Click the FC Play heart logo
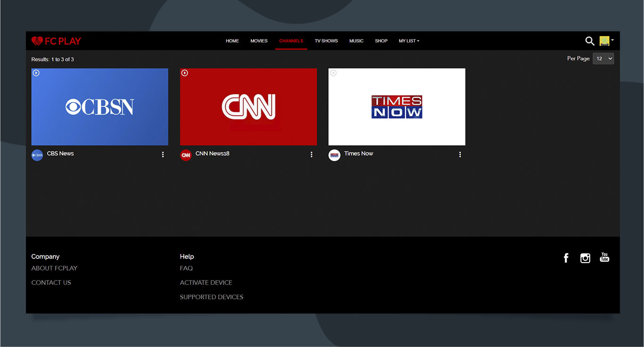The height and width of the screenshot is (347, 644). pyautogui.click(x=56, y=41)
